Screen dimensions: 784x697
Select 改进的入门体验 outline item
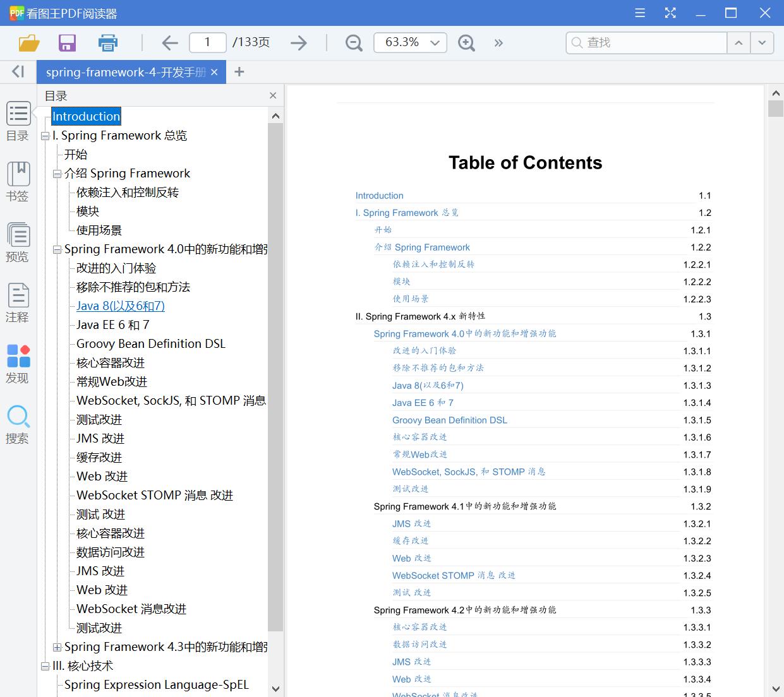pos(116,268)
